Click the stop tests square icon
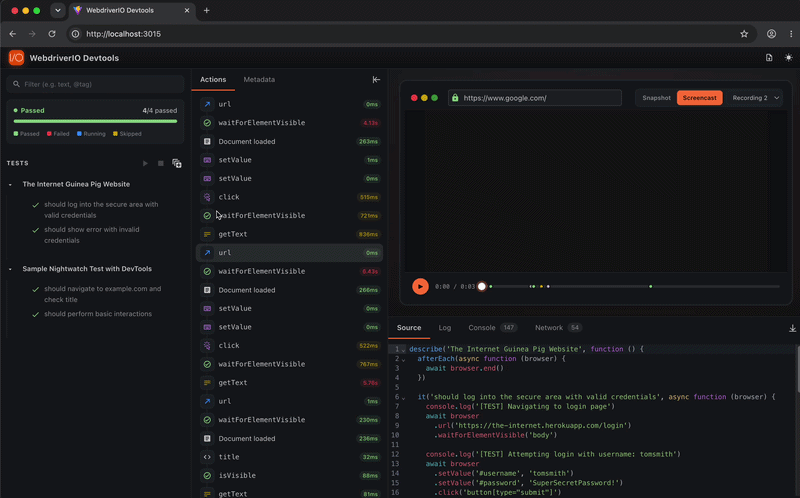This screenshot has width=800, height=498. click(161, 163)
